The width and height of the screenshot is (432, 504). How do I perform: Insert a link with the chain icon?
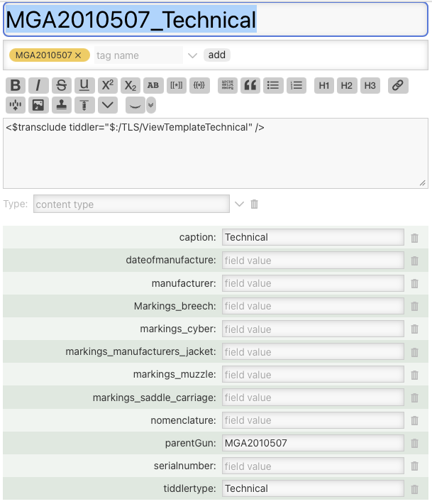(x=397, y=85)
